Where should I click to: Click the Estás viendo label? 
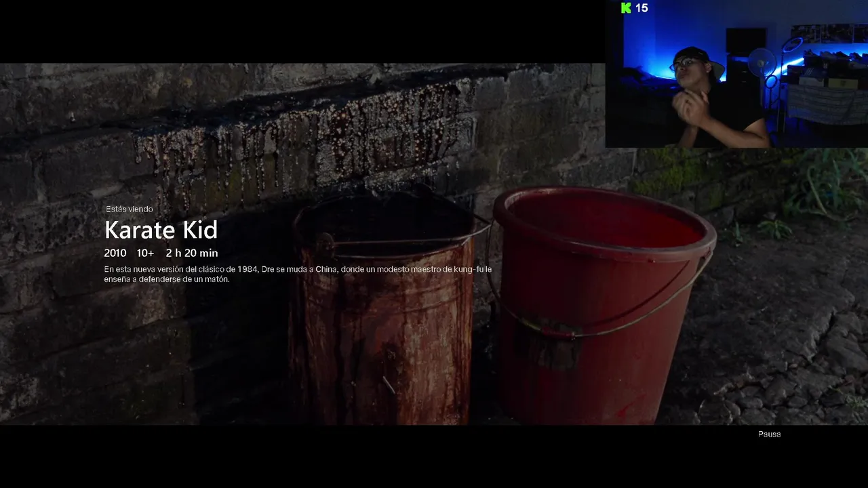pyautogui.click(x=129, y=209)
